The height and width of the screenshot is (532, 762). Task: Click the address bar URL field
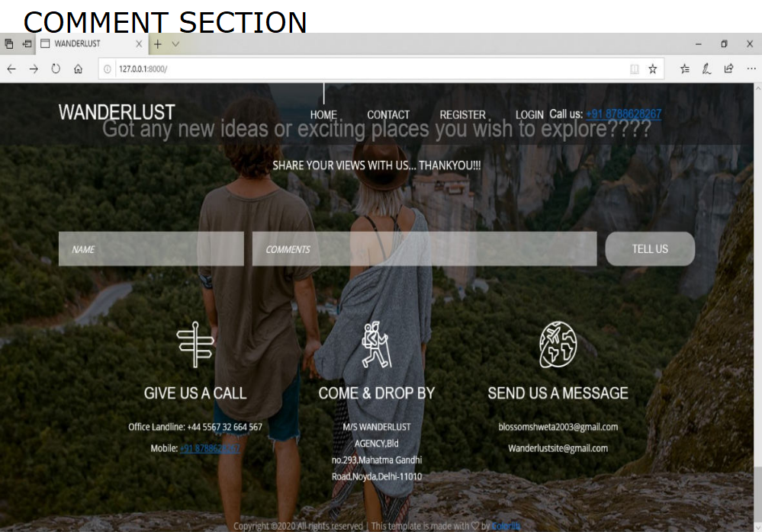pyautogui.click(x=369, y=69)
